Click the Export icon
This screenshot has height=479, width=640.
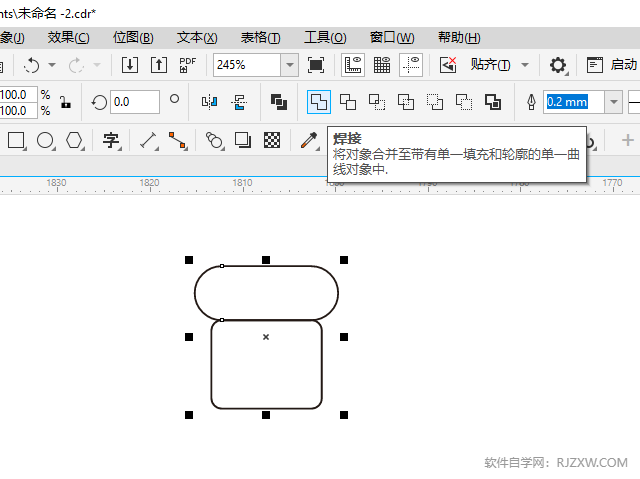(159, 65)
